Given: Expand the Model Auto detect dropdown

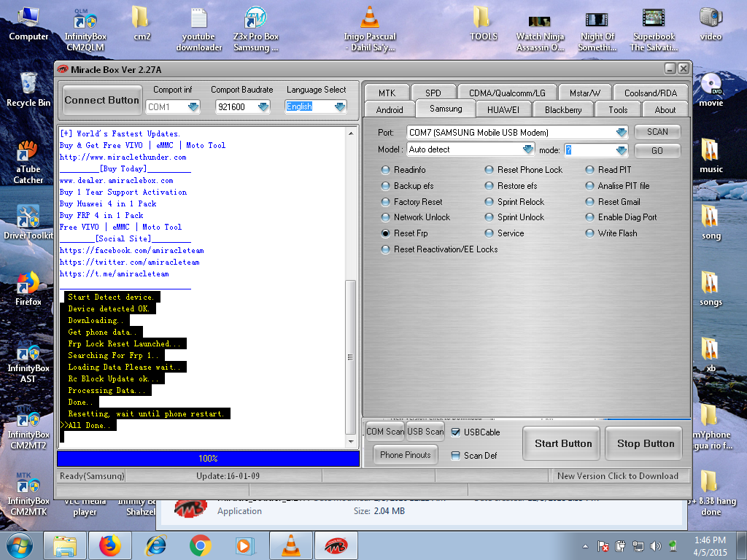Looking at the screenshot, I should click(528, 149).
